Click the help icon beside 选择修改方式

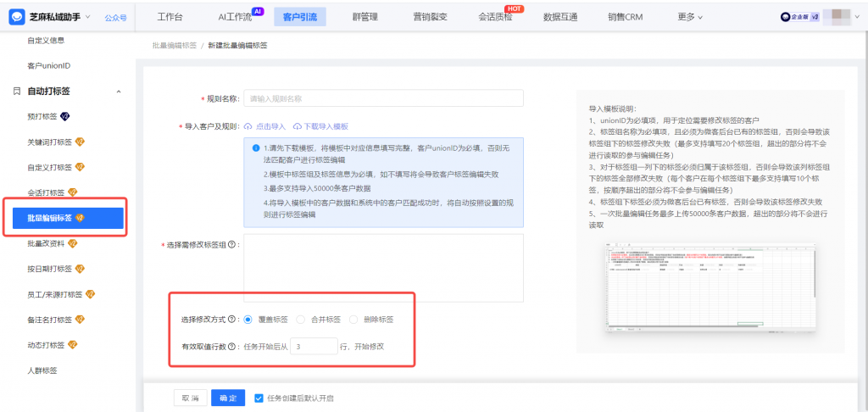coord(231,320)
